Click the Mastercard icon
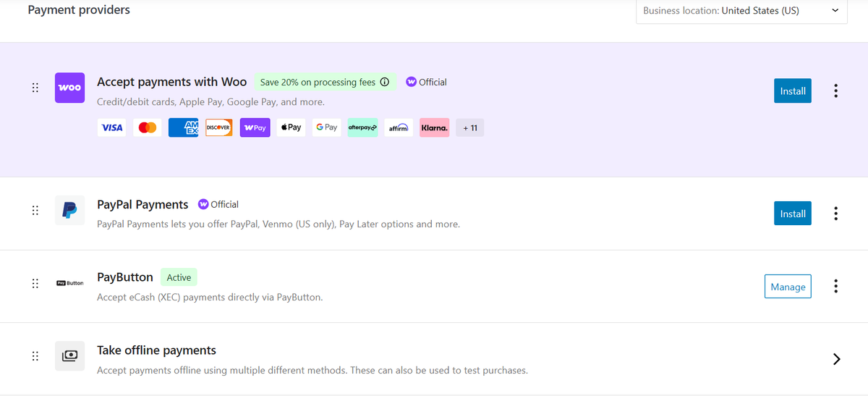The image size is (868, 396). pos(148,128)
